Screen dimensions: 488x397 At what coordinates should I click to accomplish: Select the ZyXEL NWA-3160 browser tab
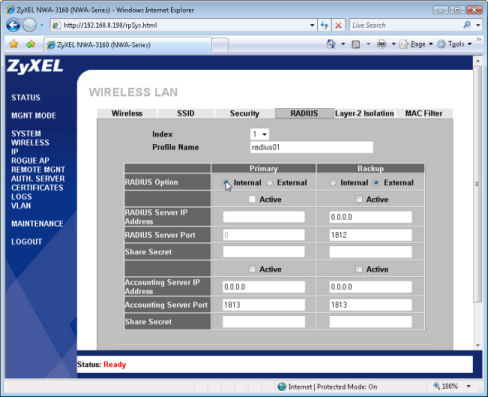tap(128, 45)
